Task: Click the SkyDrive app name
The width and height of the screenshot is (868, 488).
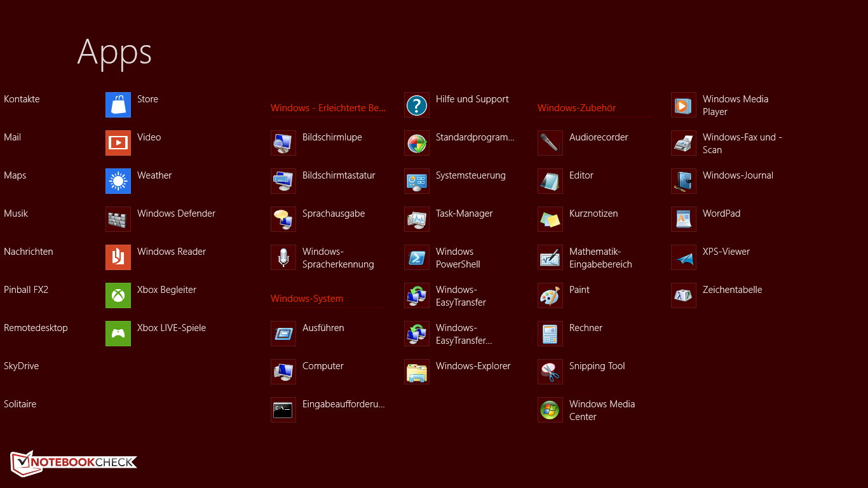Action: click(x=22, y=366)
